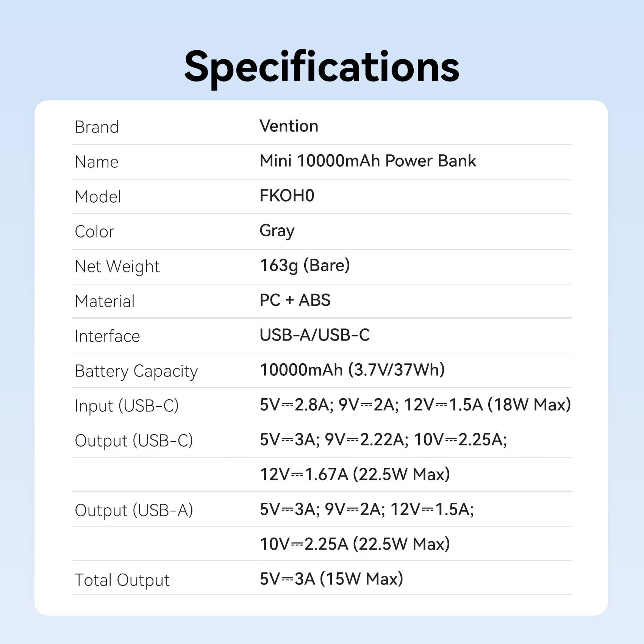The height and width of the screenshot is (644, 644).
Task: Select the Total Output 15W Max value
Action: [331, 579]
